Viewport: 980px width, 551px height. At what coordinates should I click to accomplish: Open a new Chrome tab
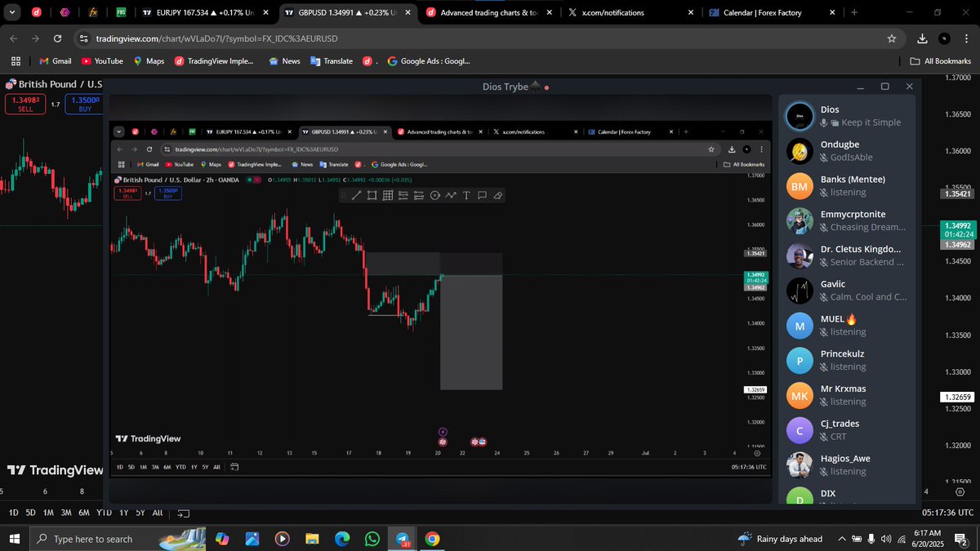click(x=854, y=13)
